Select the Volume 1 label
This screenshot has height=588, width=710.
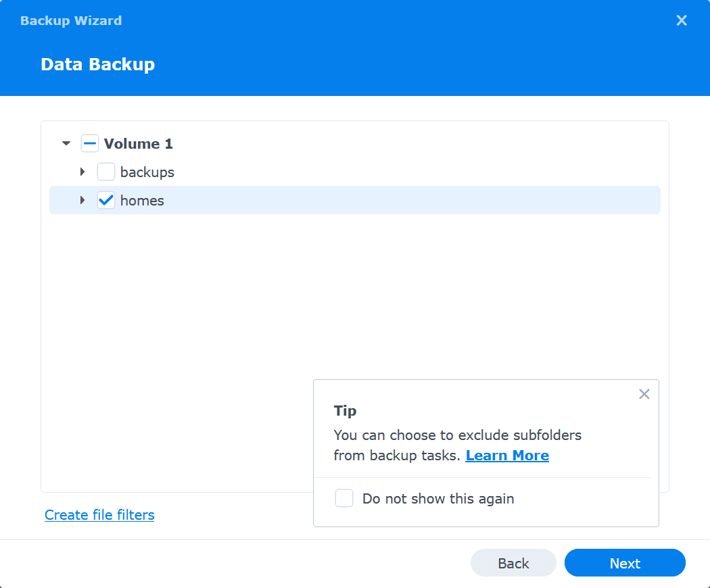click(139, 143)
